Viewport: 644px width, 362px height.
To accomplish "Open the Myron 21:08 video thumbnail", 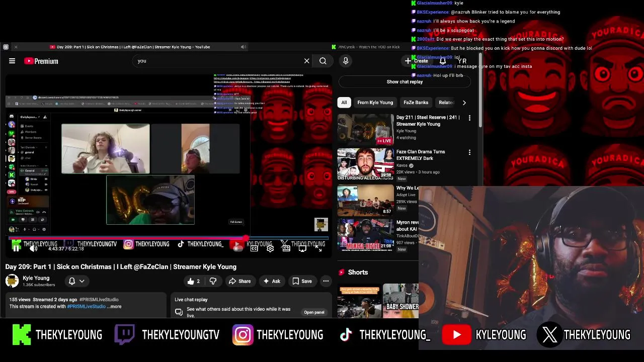I will click(366, 234).
